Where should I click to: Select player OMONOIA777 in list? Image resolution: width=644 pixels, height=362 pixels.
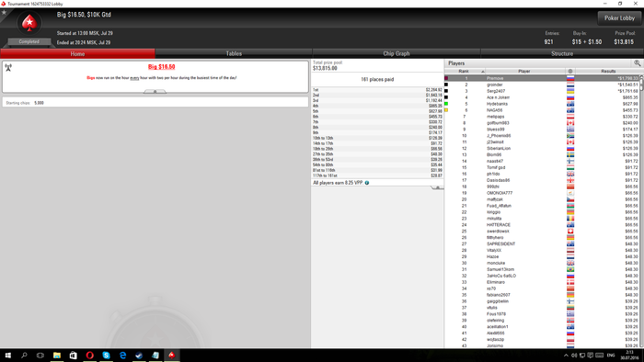[542, 193]
